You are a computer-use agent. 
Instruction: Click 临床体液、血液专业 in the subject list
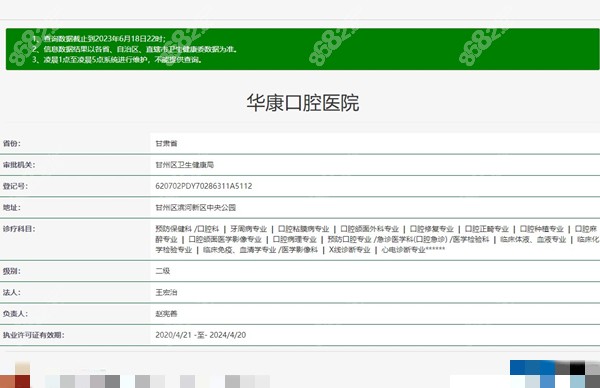[533, 240]
